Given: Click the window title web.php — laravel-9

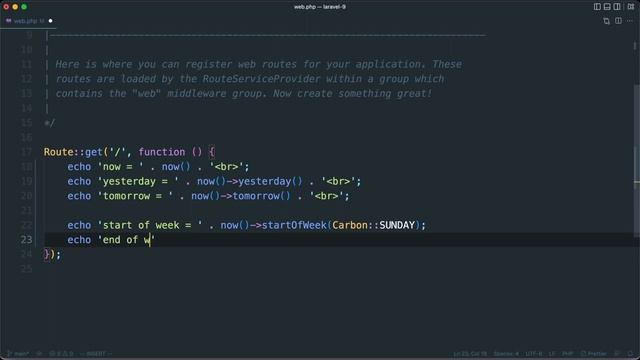Looking at the screenshot, I should (x=320, y=7).
